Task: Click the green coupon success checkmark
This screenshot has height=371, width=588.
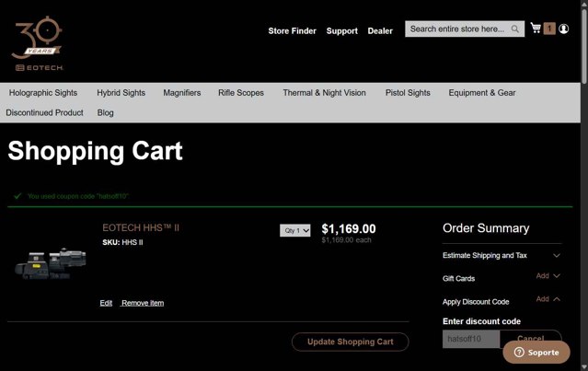Action: pyautogui.click(x=17, y=196)
